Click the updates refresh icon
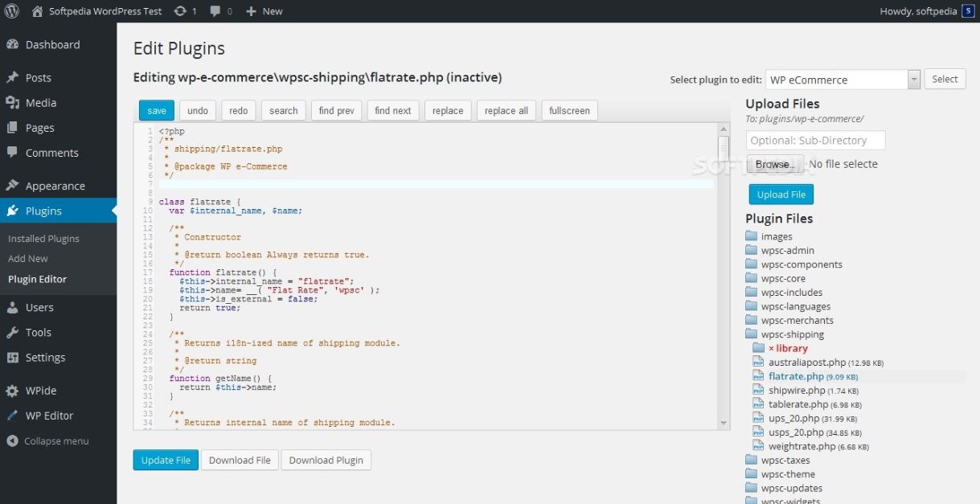This screenshot has width=980, height=504. [180, 11]
